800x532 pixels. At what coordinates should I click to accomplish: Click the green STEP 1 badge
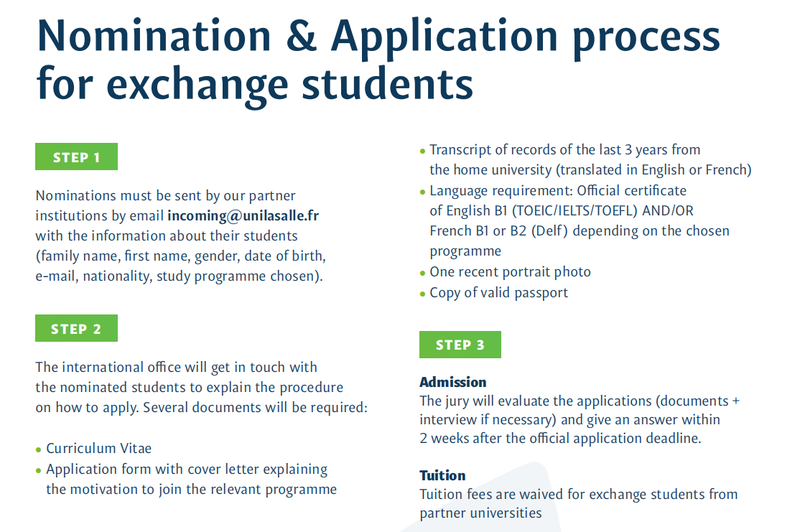(x=76, y=157)
